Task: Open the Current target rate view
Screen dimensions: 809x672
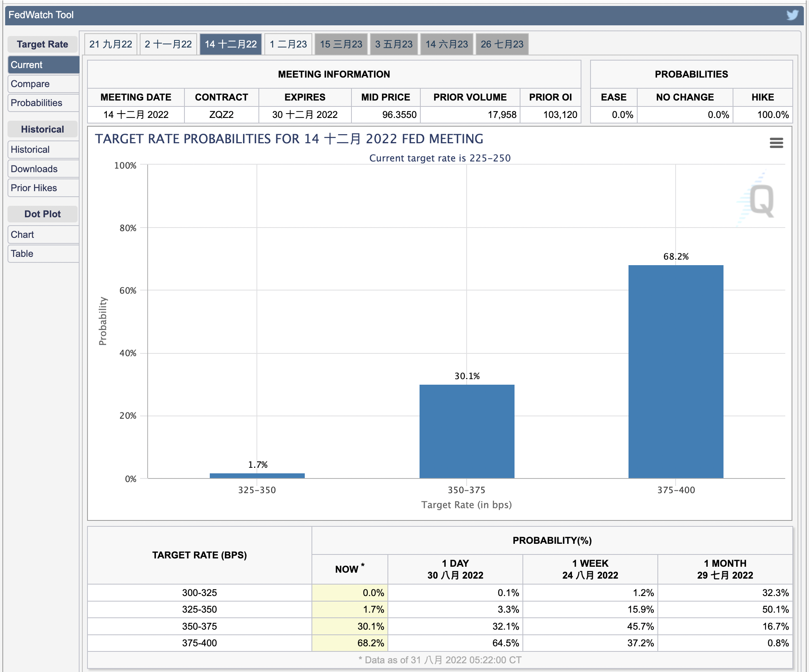Action: [44, 65]
